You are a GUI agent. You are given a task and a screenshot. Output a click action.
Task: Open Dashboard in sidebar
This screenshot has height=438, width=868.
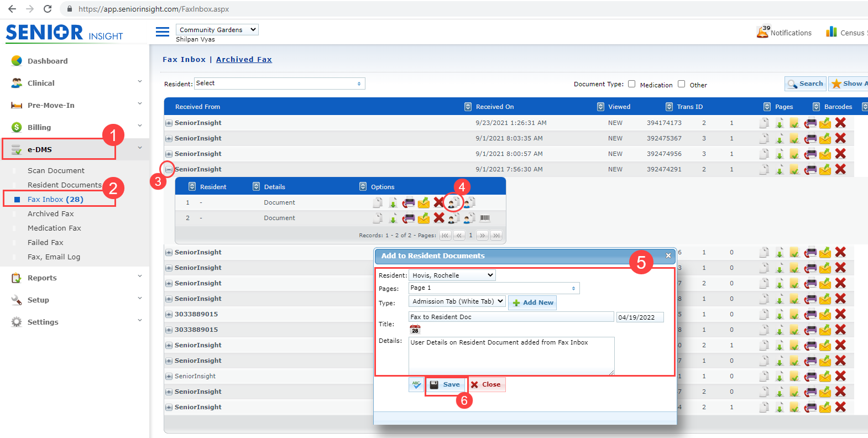48,61
